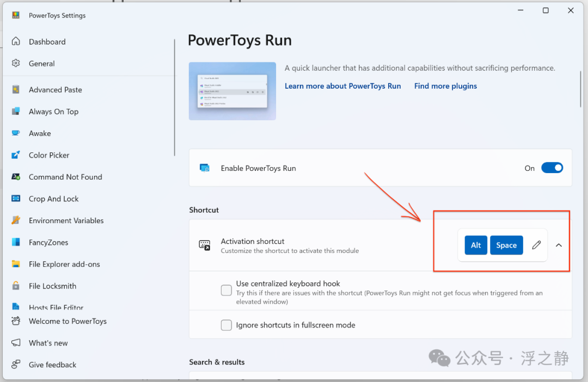This screenshot has height=382, width=588.
Task: Collapse the Activation shortcut section chevron
Action: pyautogui.click(x=559, y=245)
